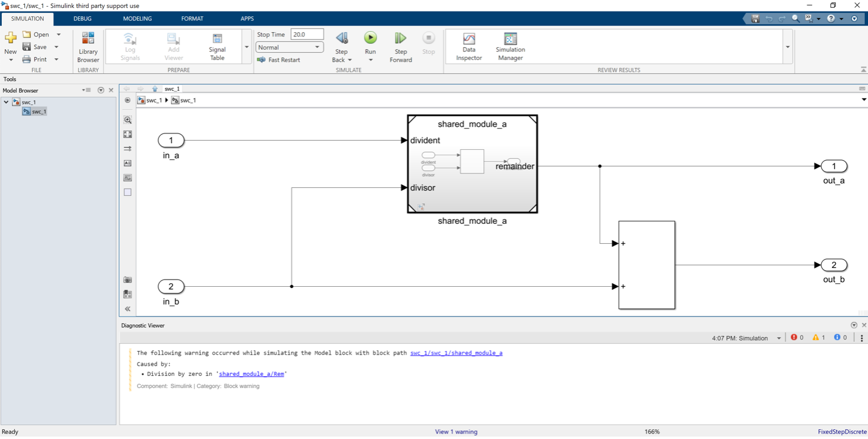Click the redo arrow in quick access toolbar
The height and width of the screenshot is (439, 868).
[x=782, y=19]
